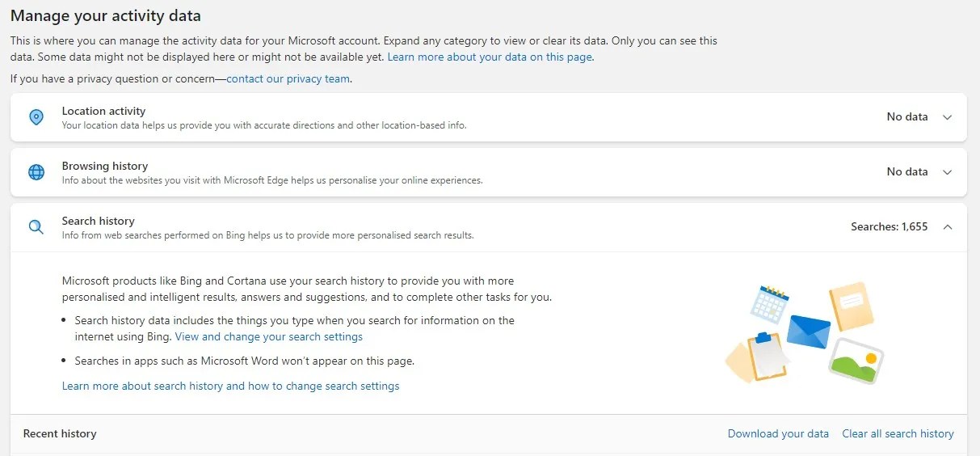Click the 'Browsing history' heading
Viewport: 980px width, 456px height.
(x=105, y=166)
